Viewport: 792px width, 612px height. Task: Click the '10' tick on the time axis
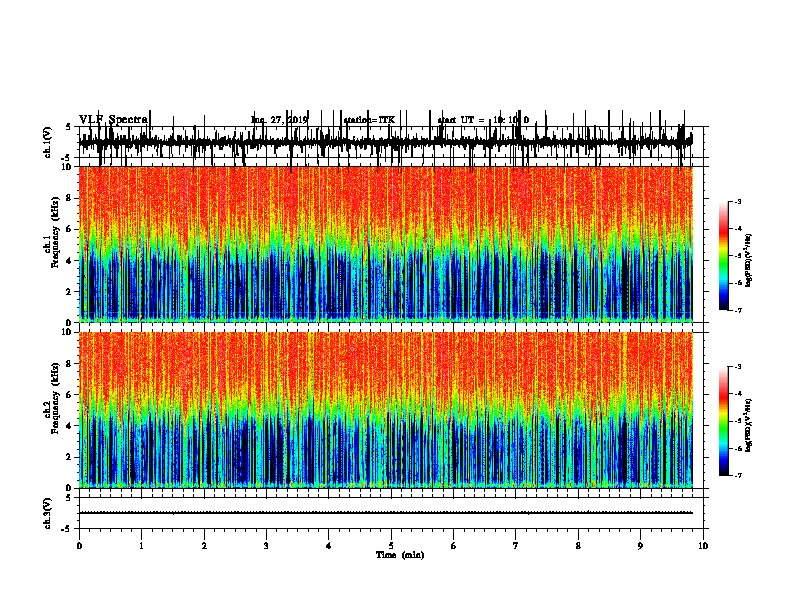pyautogui.click(x=703, y=546)
